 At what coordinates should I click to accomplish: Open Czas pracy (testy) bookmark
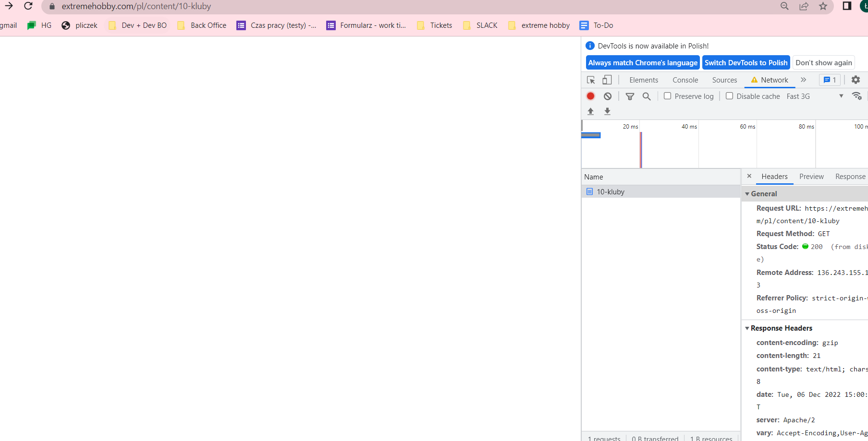point(277,25)
